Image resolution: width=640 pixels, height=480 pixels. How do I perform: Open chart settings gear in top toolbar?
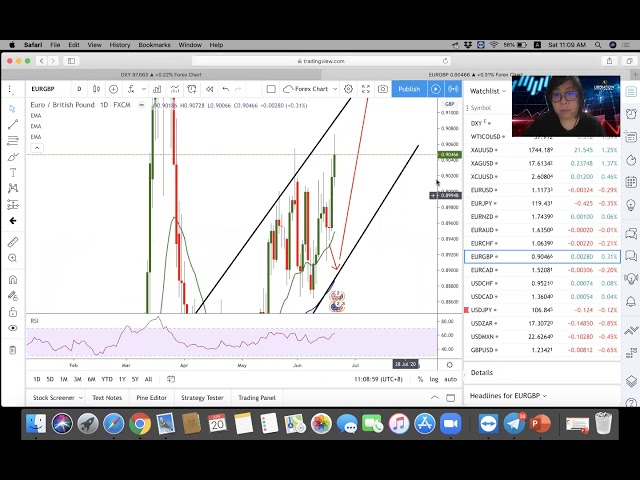click(x=348, y=89)
